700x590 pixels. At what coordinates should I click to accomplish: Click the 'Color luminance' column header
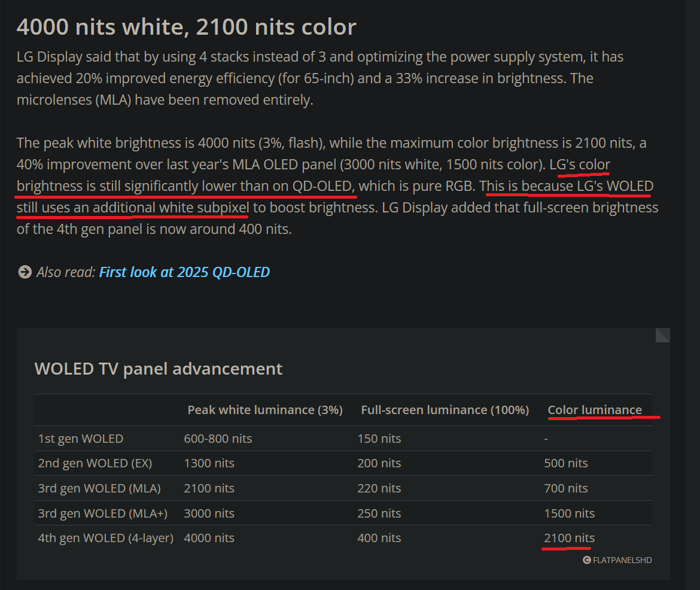(595, 410)
